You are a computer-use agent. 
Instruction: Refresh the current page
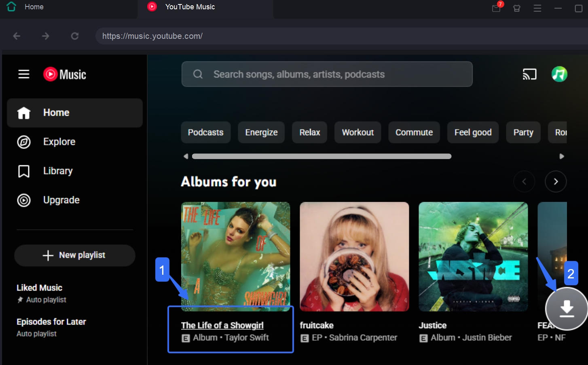75,36
